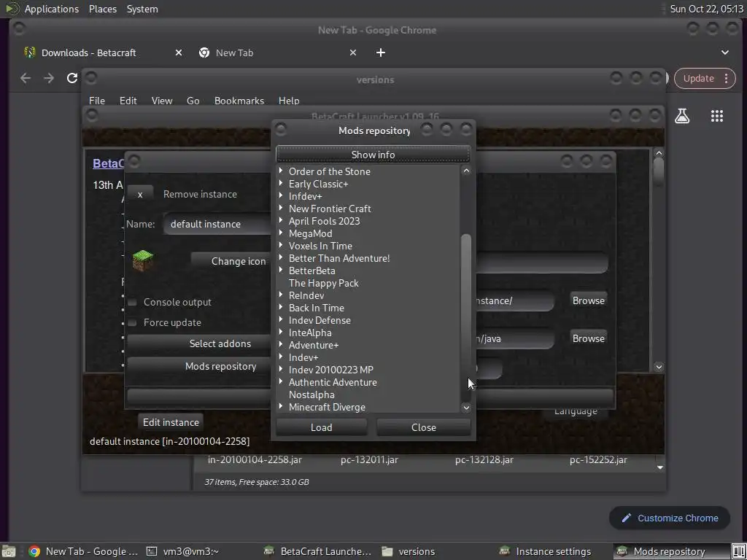Screen dimensions: 747x560
Task: Click Browse next to the java path
Action: tap(589, 338)
